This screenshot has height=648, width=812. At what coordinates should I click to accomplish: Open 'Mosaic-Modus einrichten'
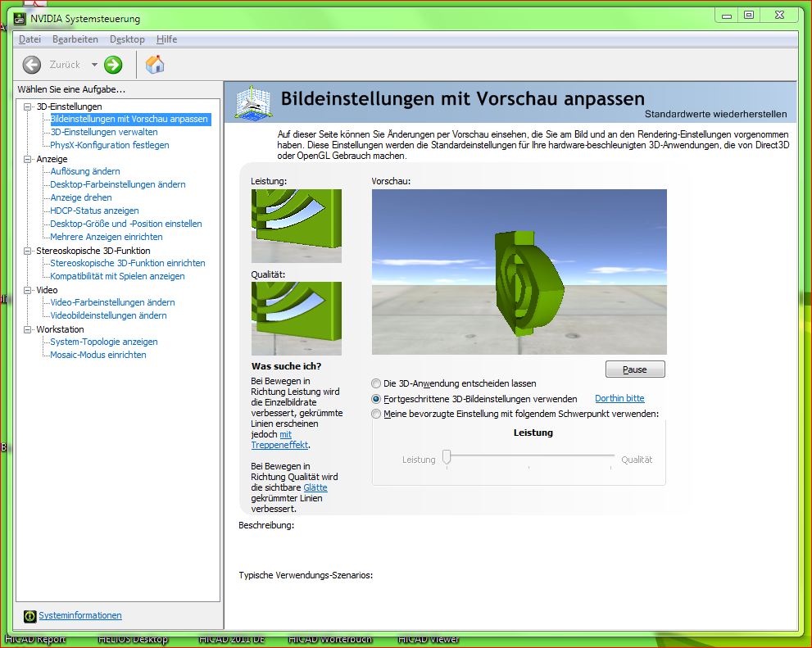tap(98, 355)
